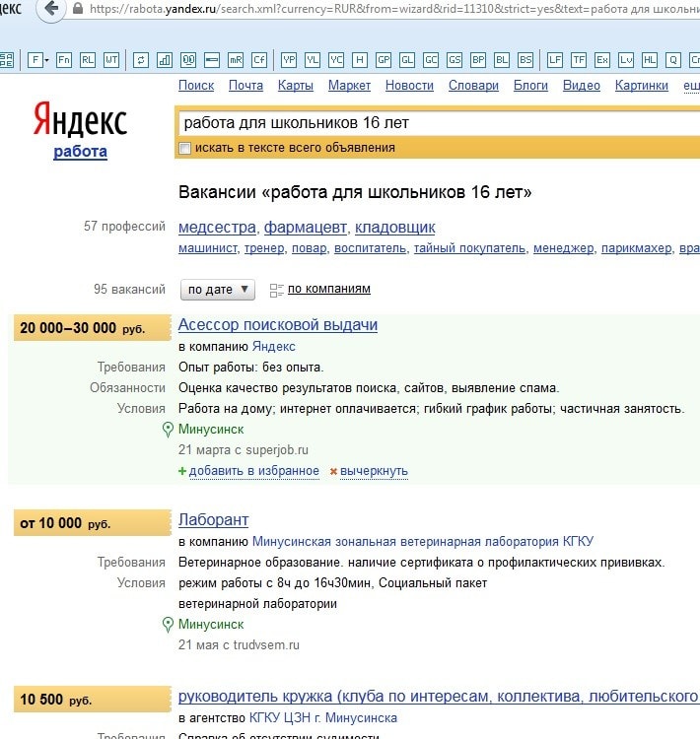Select the 'тайный покупатель' profession link

(470, 248)
